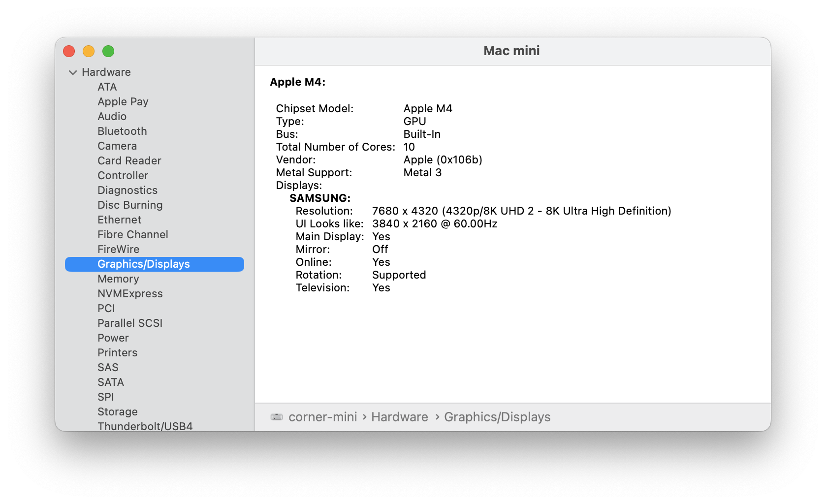Click the green zoom traffic light button

click(108, 51)
